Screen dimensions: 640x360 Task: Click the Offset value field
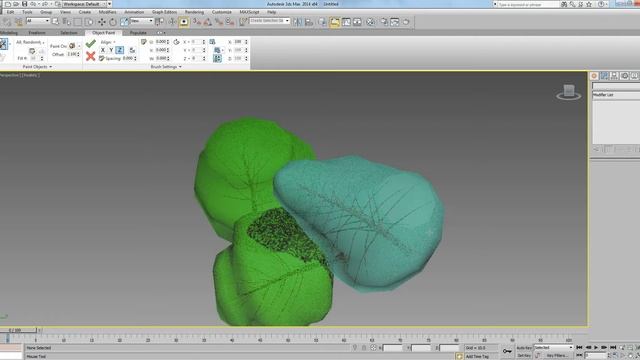point(72,54)
